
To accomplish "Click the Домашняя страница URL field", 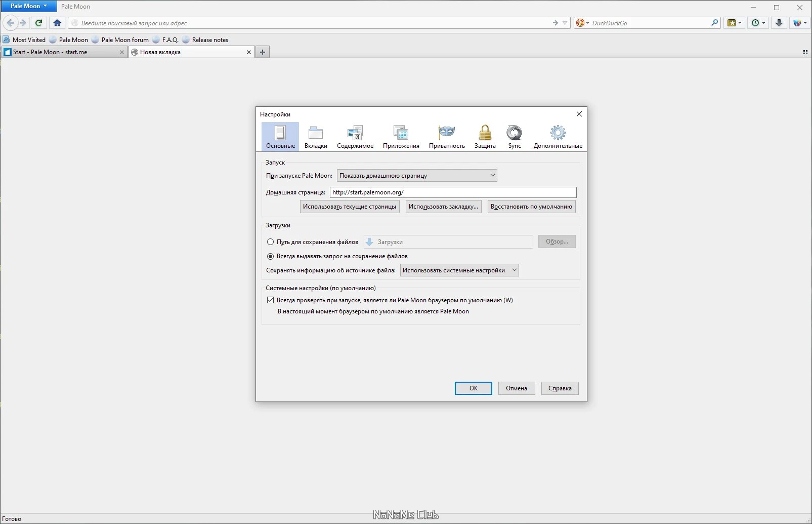I will pyautogui.click(x=453, y=192).
